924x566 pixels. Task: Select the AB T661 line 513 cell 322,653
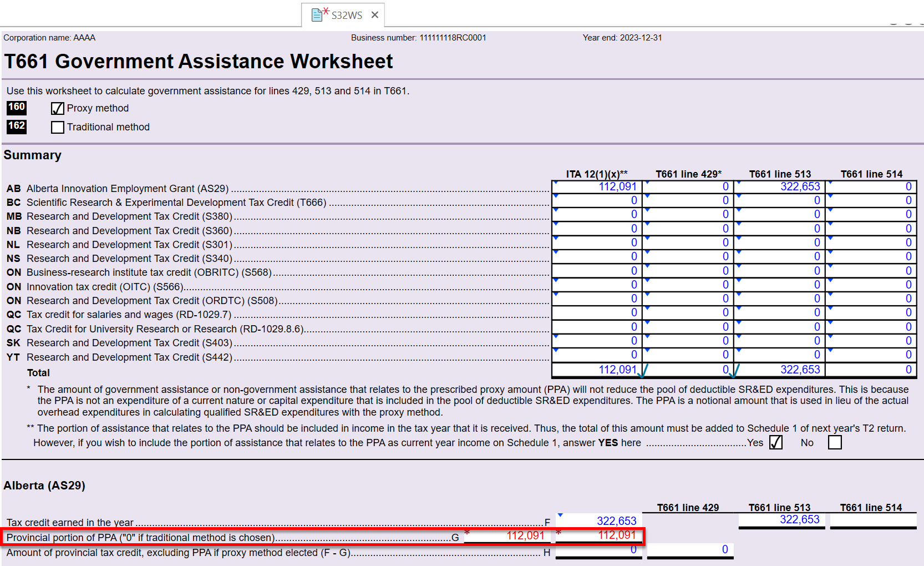coord(780,186)
